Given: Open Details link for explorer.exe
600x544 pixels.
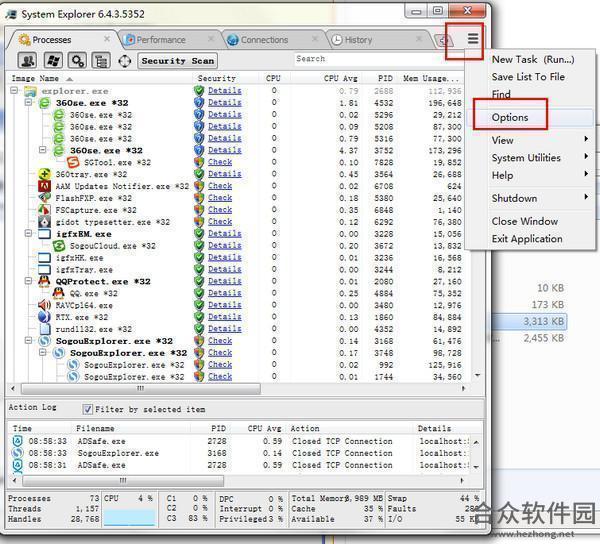Looking at the screenshot, I should (x=225, y=91).
